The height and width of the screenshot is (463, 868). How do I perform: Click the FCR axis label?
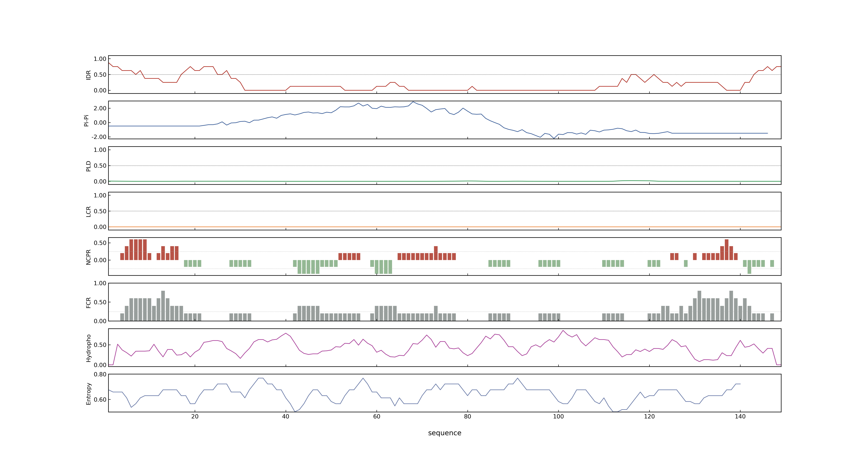point(88,302)
